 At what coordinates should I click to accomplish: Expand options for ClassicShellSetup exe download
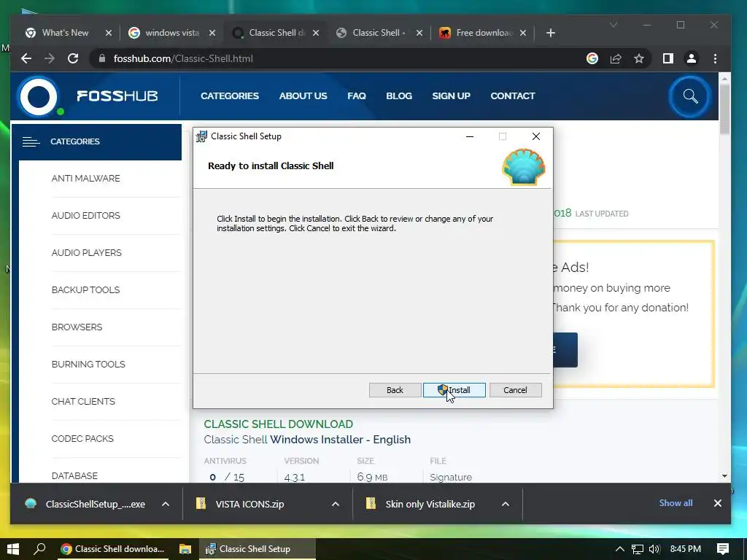(166, 504)
